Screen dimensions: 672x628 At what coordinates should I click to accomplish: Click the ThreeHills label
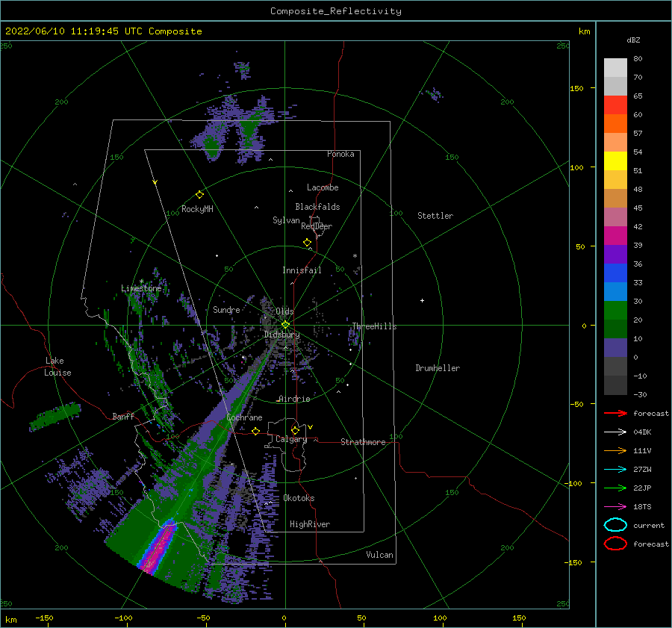(374, 326)
